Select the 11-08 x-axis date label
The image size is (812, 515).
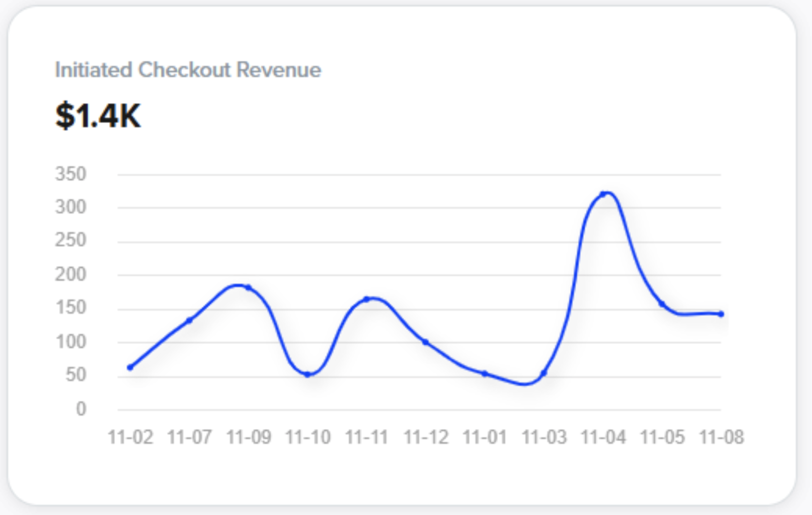pos(721,437)
